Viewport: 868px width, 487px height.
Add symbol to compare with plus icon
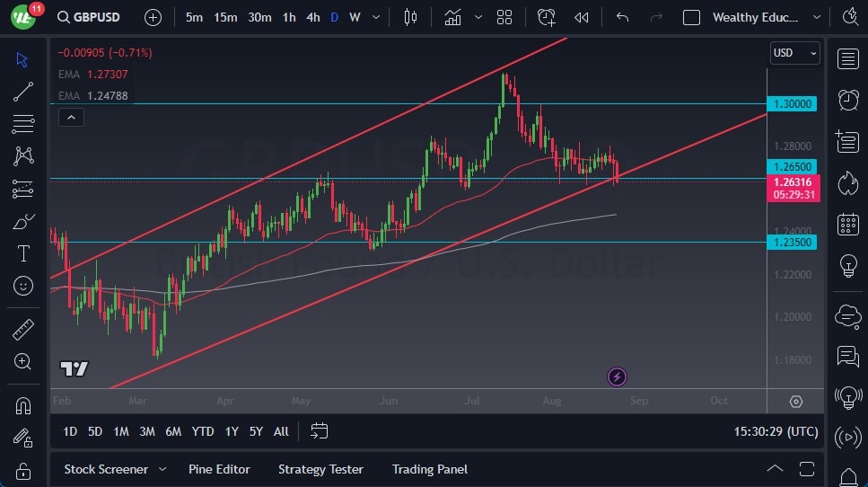click(153, 18)
